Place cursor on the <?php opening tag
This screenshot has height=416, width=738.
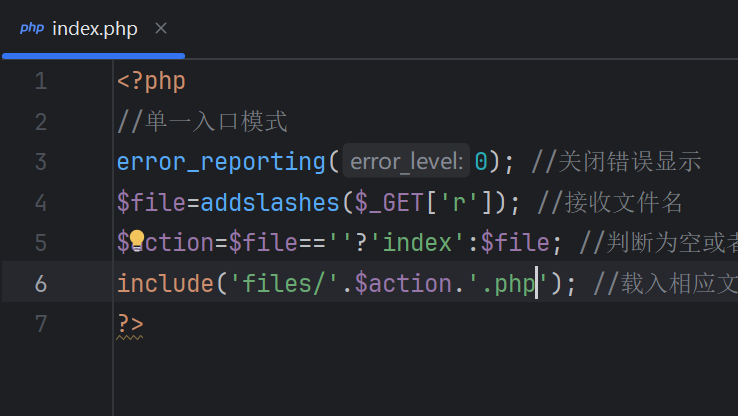[151, 81]
